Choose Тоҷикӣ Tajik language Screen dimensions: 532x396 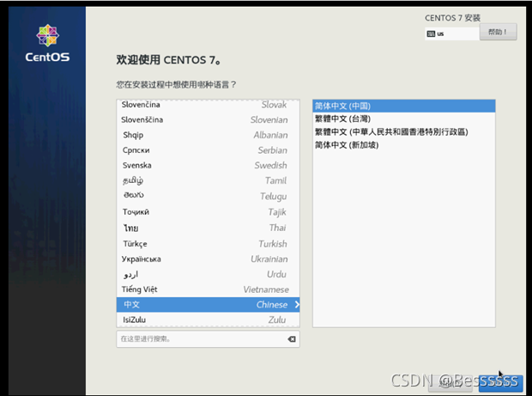point(208,212)
